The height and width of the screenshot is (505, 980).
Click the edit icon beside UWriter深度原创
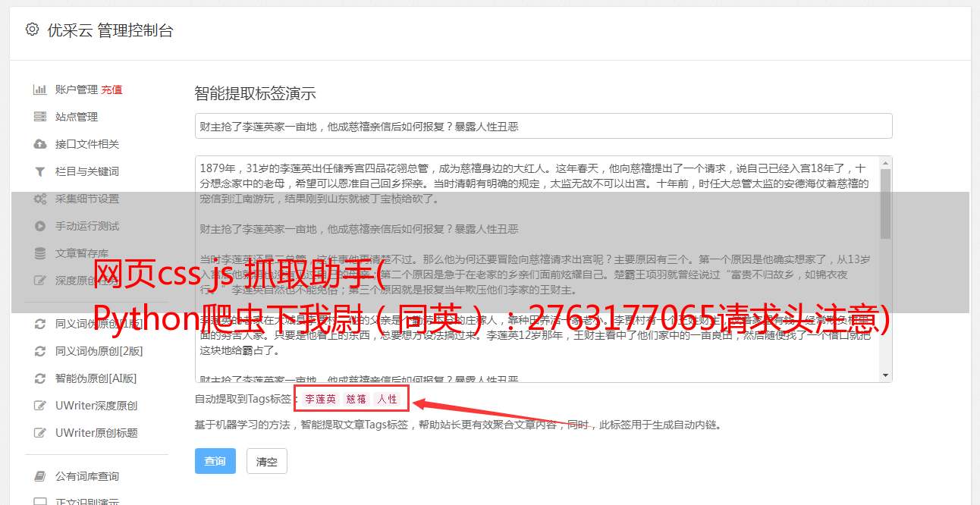40,406
